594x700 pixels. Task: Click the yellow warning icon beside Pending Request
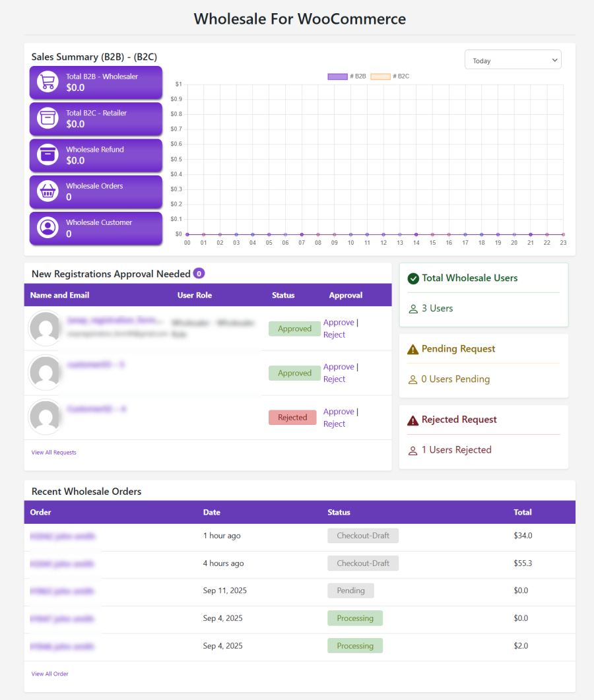[x=414, y=348]
